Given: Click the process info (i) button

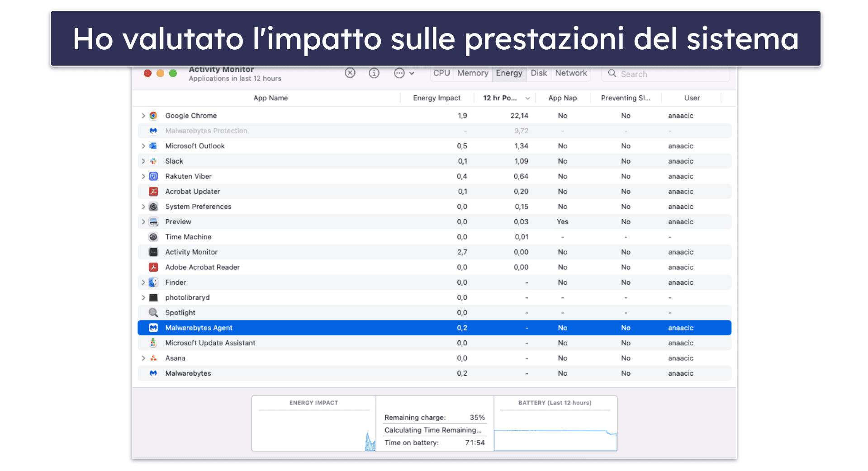Looking at the screenshot, I should coord(374,73).
